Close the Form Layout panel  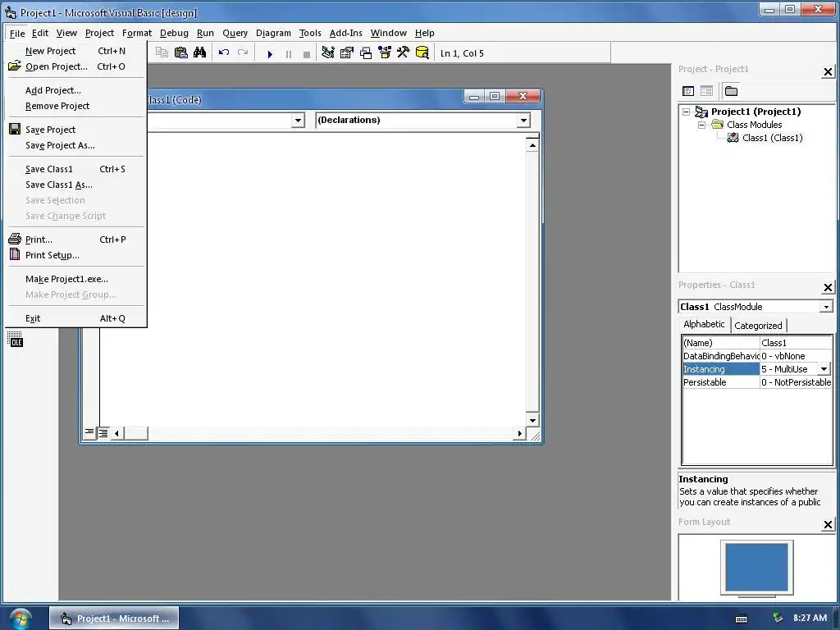[x=828, y=524]
